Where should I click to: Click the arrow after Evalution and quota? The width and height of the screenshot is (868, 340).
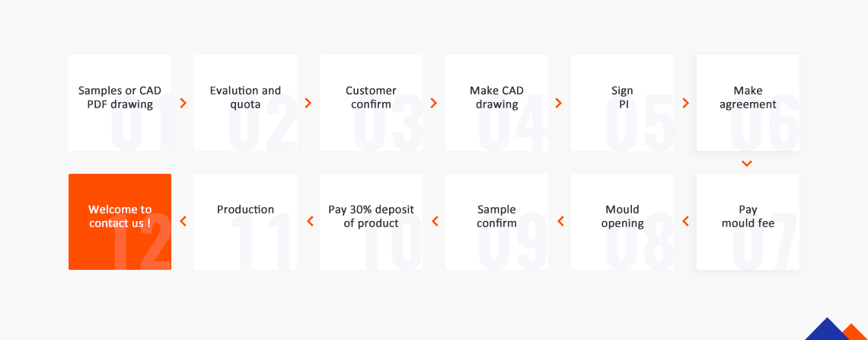(308, 103)
